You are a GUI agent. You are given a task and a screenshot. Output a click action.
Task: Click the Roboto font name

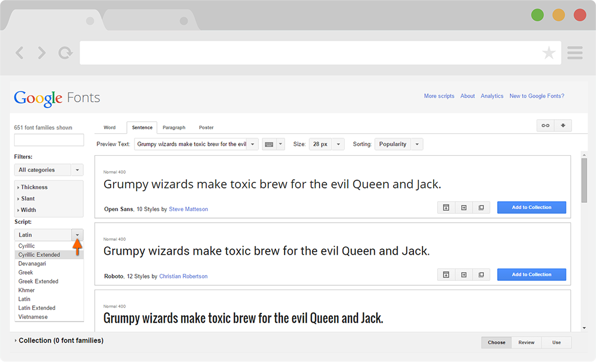pyautogui.click(x=114, y=276)
